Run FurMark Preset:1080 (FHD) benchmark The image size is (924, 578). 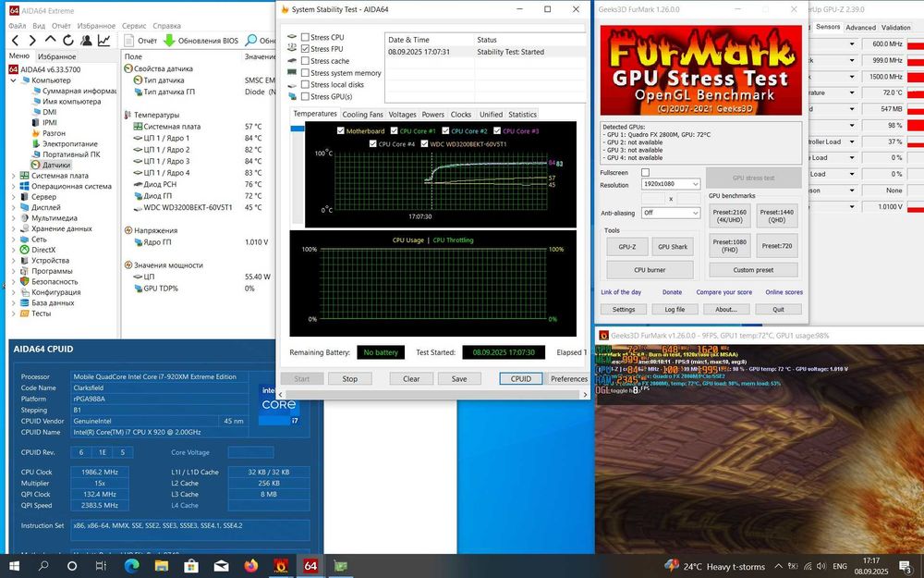coord(730,245)
